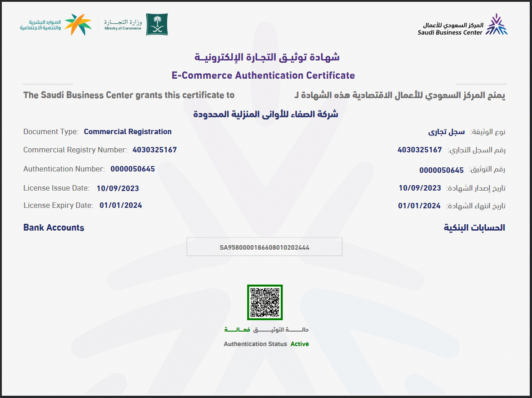
Task: Select the Commercial Registration document type value
Action: click(128, 132)
